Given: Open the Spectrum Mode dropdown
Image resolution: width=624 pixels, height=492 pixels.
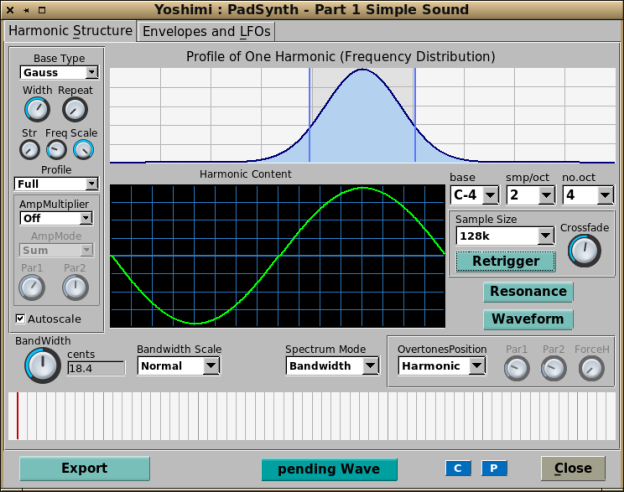Looking at the screenshot, I should tap(332, 366).
